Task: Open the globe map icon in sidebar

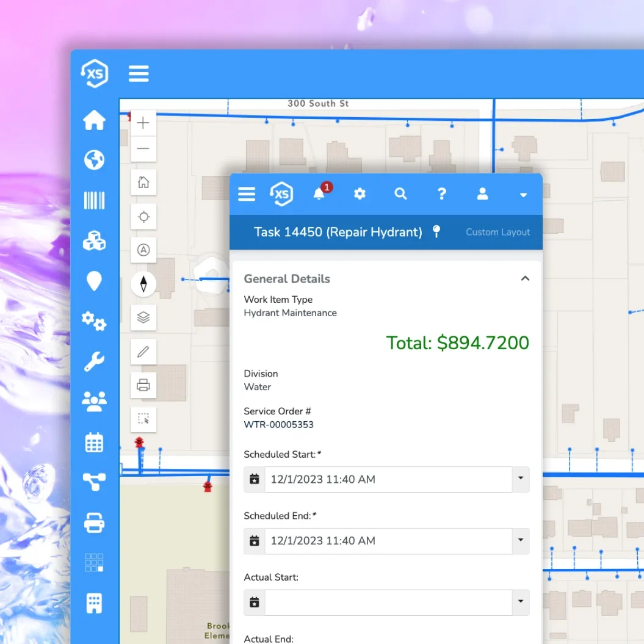Action: pos(94,160)
